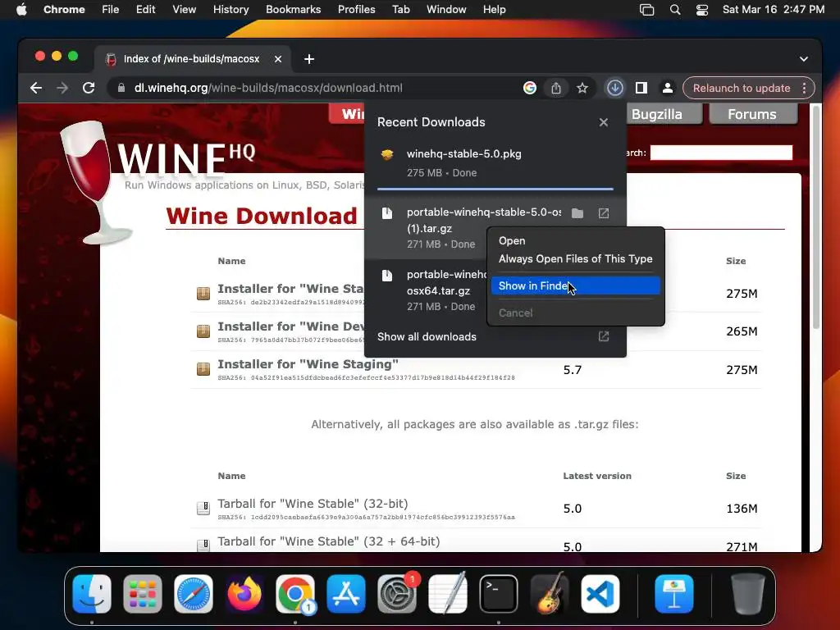
Task: Click the winehq-stable-5.0.pkg package icon
Action: coord(387,155)
